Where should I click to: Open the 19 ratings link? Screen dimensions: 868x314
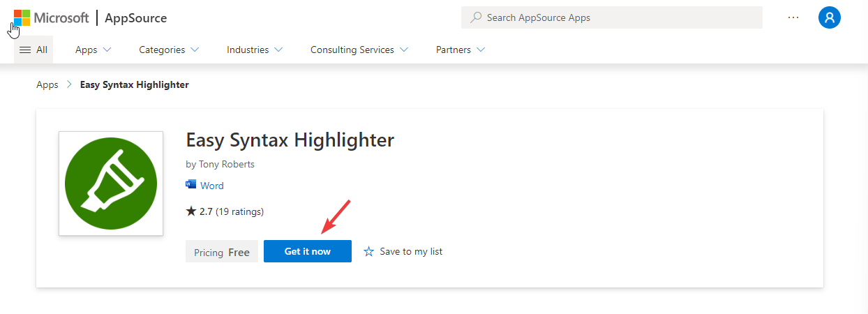pyautogui.click(x=239, y=211)
